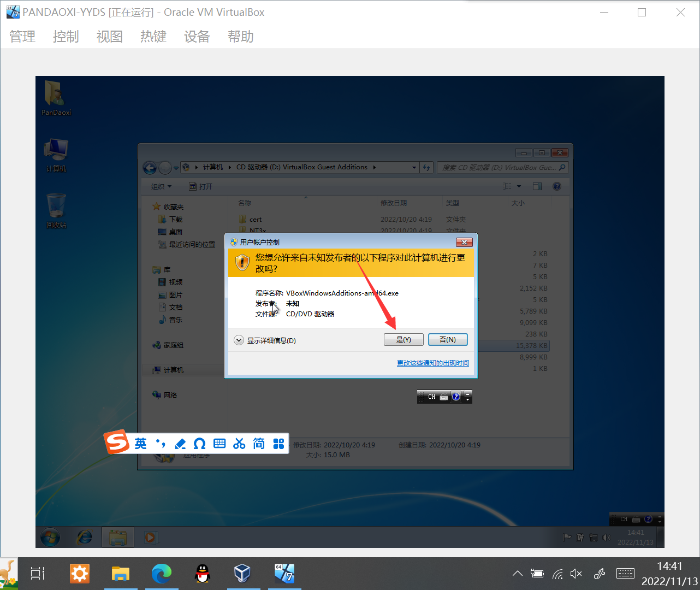The height and width of the screenshot is (590, 700).
Task: Open the 控制 menu
Action: (x=66, y=37)
